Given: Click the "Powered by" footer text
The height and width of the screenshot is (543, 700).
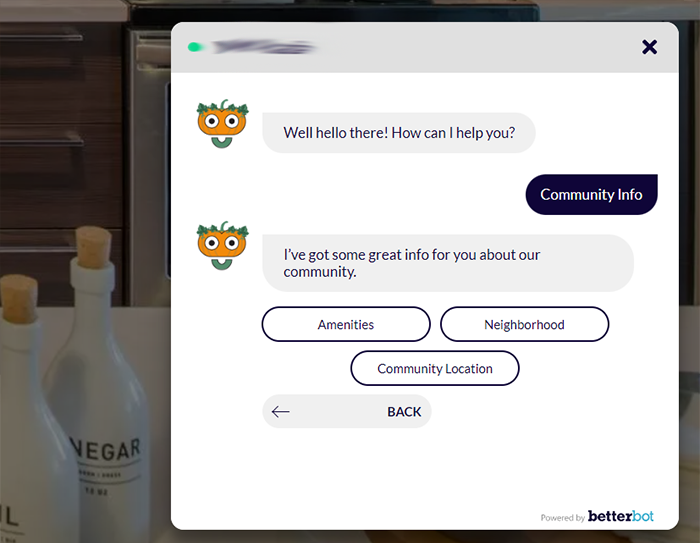Looking at the screenshot, I should click(562, 518).
